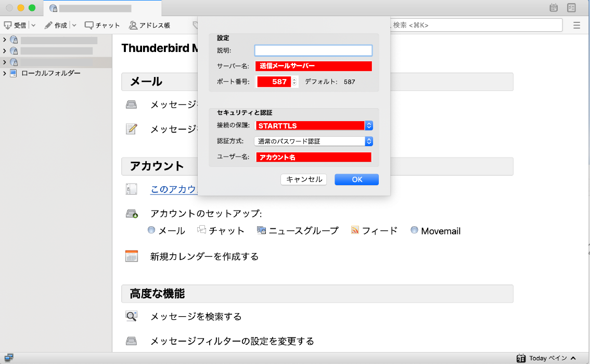The image size is (590, 364).
Task: Click the 説明 text field
Action: click(313, 50)
